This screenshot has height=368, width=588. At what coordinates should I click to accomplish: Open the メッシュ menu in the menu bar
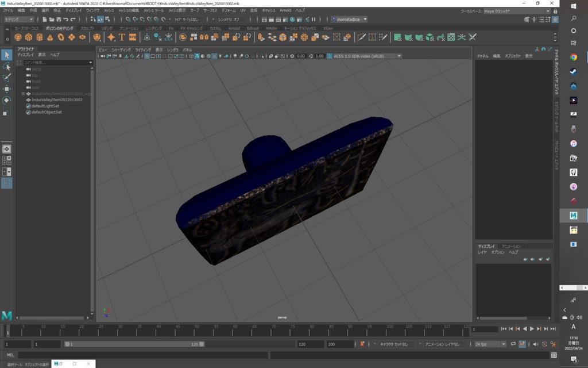pyautogui.click(x=109, y=10)
